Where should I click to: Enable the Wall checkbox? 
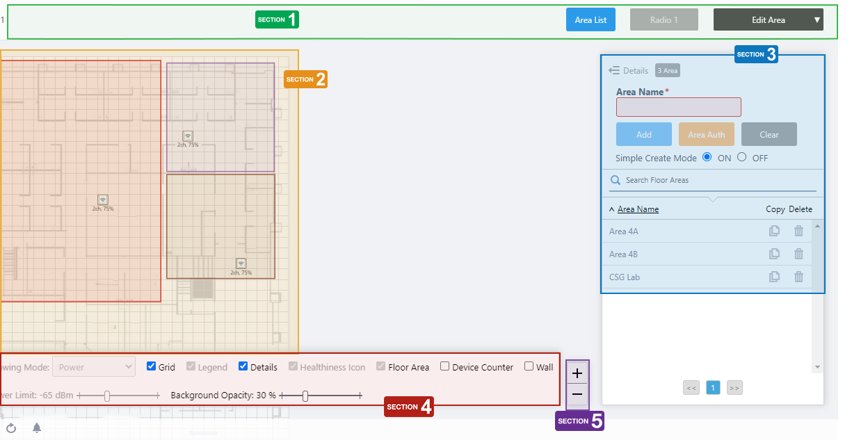point(529,366)
